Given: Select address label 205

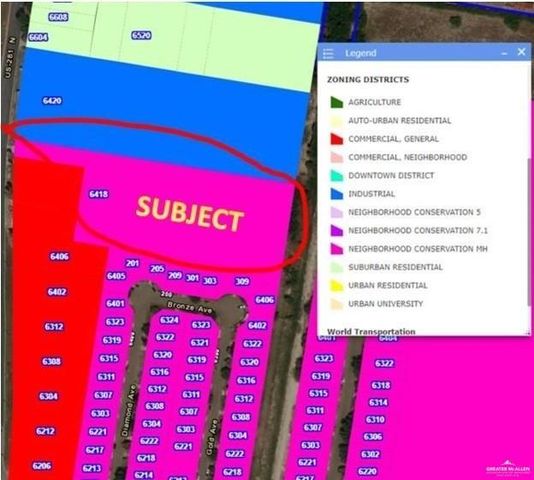Looking at the screenshot, I should pos(157,269).
